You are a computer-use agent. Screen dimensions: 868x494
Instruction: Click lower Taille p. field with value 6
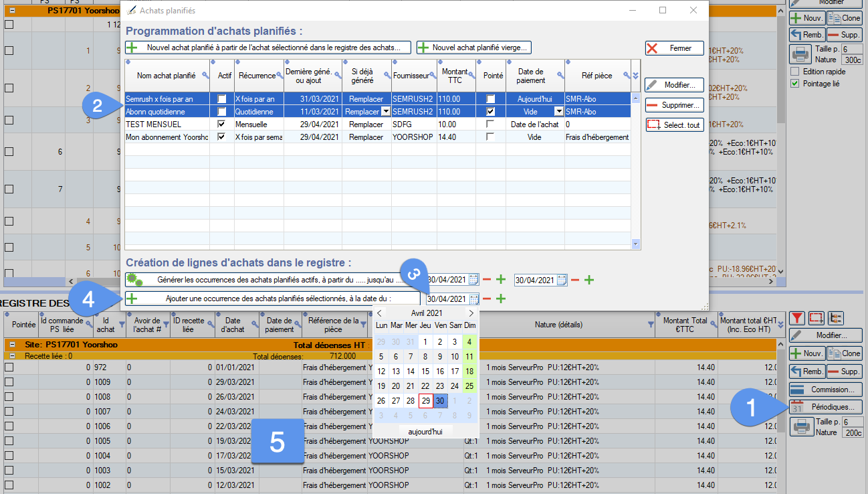tap(851, 422)
